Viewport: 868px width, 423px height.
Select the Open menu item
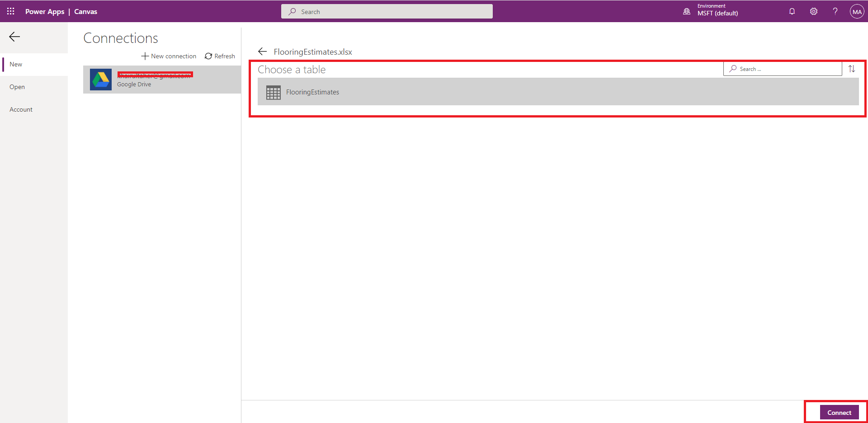click(17, 87)
